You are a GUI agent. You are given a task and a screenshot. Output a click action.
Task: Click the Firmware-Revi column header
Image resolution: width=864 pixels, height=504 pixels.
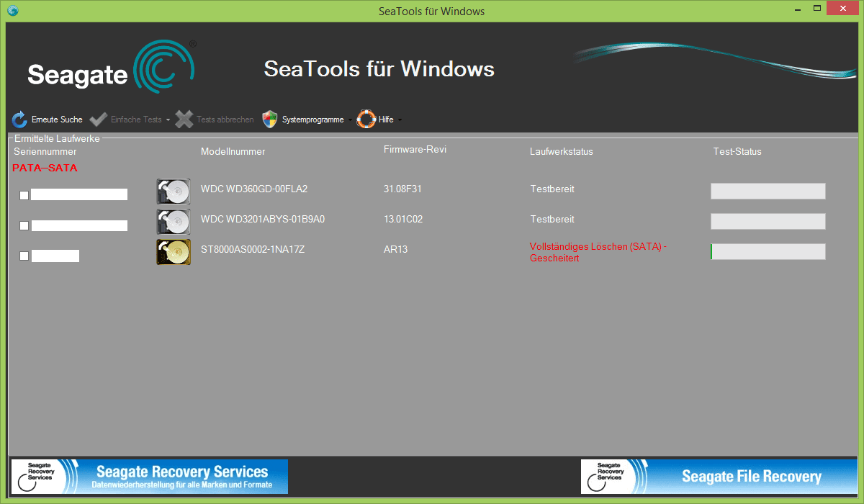point(415,149)
